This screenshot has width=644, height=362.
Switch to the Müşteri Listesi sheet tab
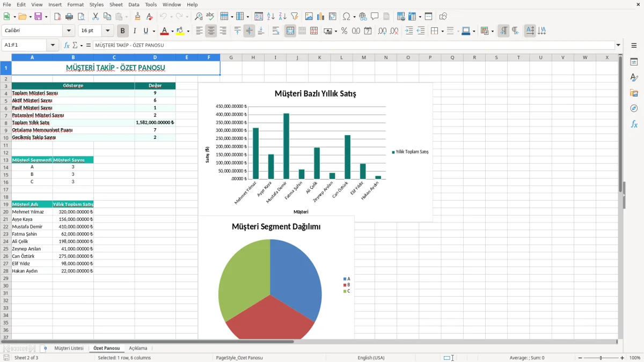(x=69, y=348)
